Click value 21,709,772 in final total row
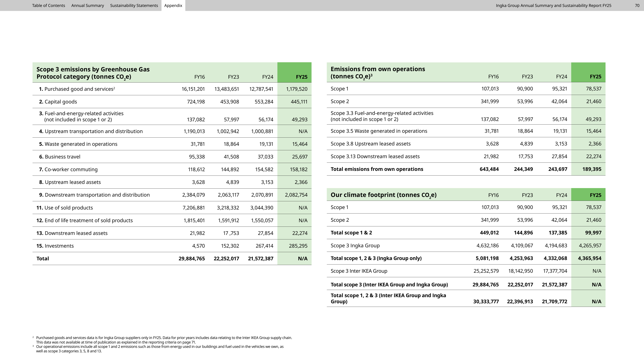Screen dimensions: 644x362 pyautogui.click(x=554, y=302)
